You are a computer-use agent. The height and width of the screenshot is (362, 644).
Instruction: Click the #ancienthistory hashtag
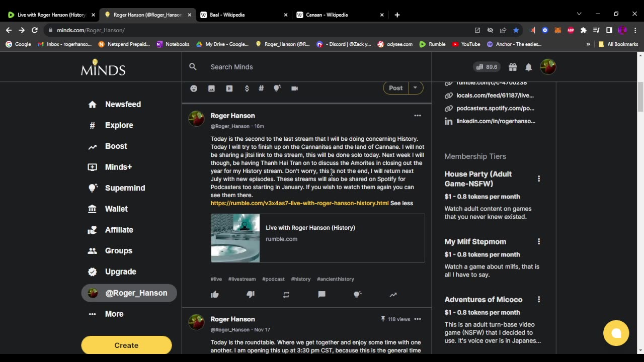tap(336, 279)
